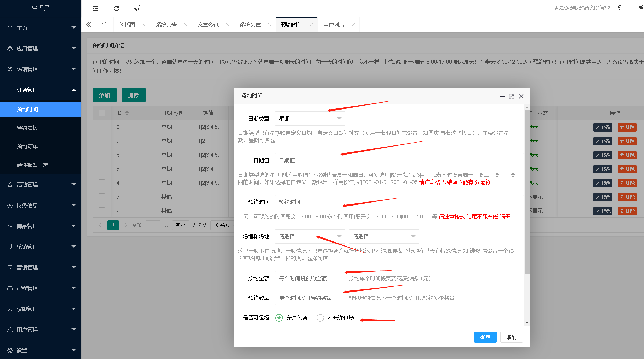This screenshot has width=644, height=359.
Task: Click 修改 edit button for row 9
Action: pos(603,127)
